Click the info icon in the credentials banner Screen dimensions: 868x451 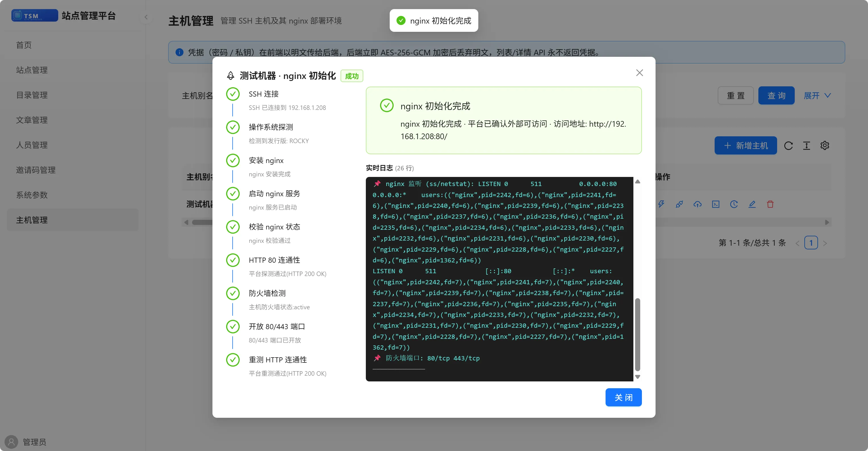[180, 52]
